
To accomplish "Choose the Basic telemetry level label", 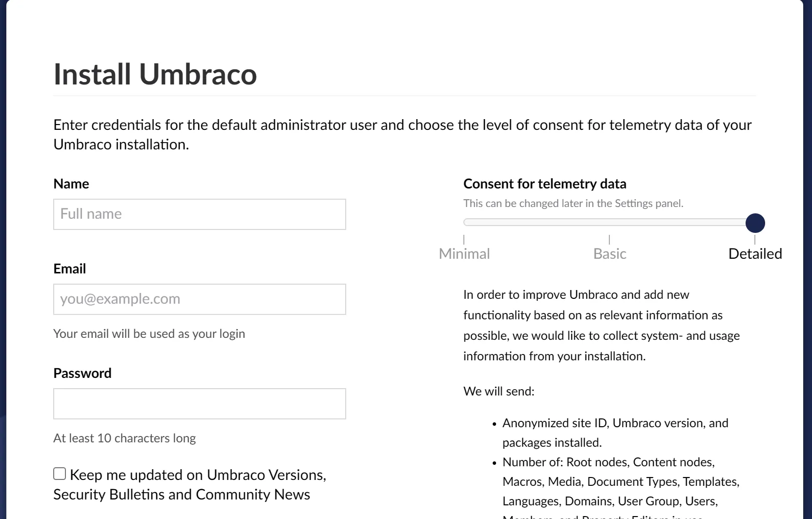I will click(x=609, y=254).
